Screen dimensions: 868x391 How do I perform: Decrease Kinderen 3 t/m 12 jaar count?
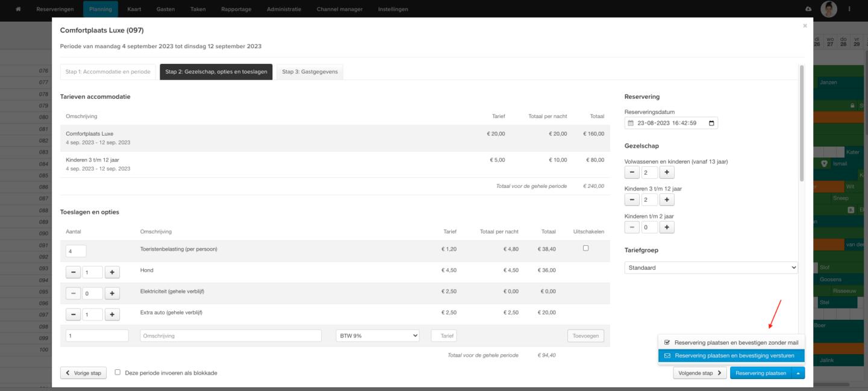631,200
